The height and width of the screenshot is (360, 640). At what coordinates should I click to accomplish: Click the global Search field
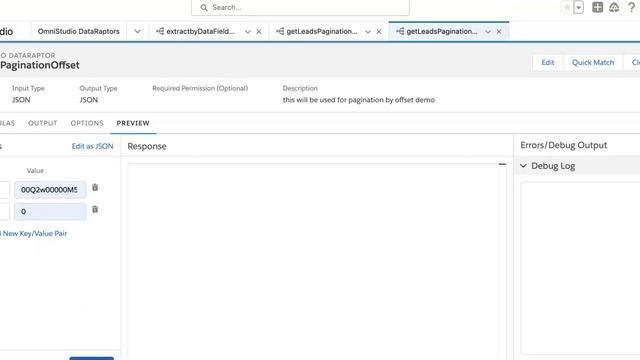point(300,7)
